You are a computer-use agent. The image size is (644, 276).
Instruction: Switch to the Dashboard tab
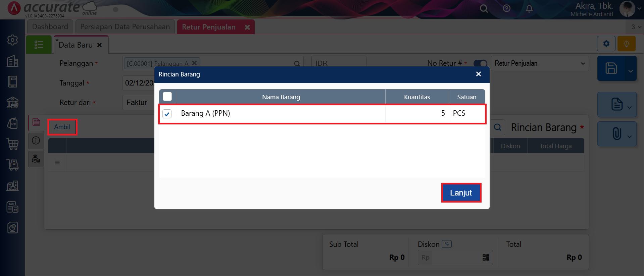coord(50,27)
